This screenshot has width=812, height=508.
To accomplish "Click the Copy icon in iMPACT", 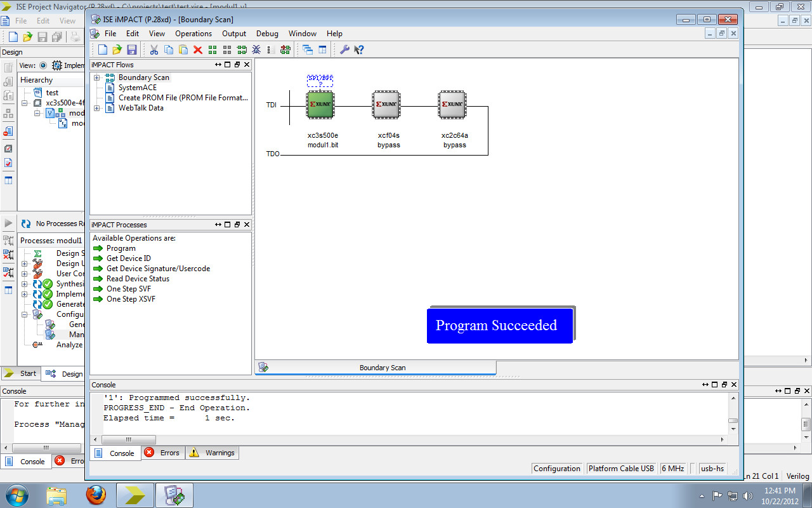I will click(x=168, y=49).
